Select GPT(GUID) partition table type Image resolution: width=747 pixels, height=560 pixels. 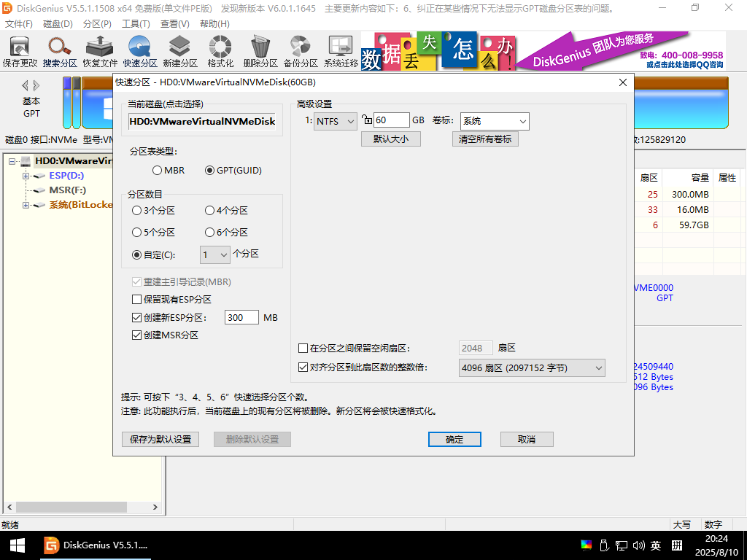233,170
